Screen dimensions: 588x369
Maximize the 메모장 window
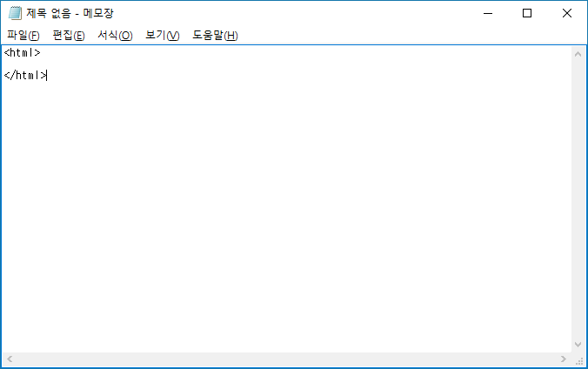pyautogui.click(x=527, y=14)
